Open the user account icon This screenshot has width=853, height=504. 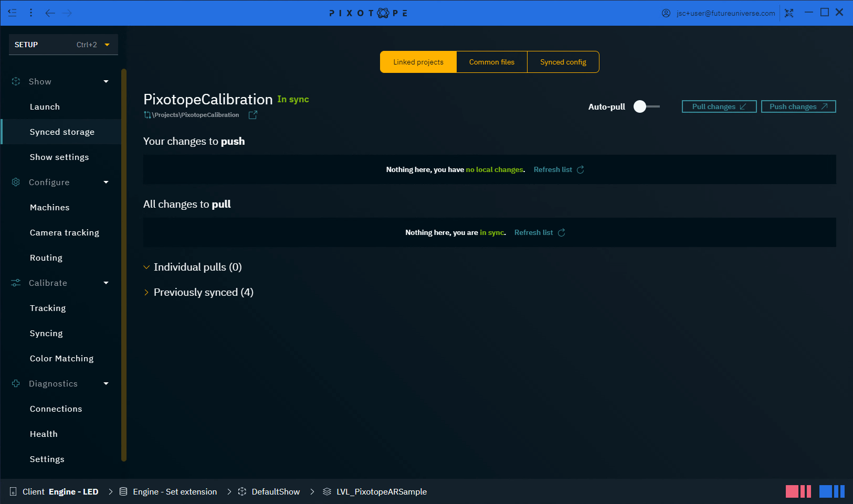[666, 13]
